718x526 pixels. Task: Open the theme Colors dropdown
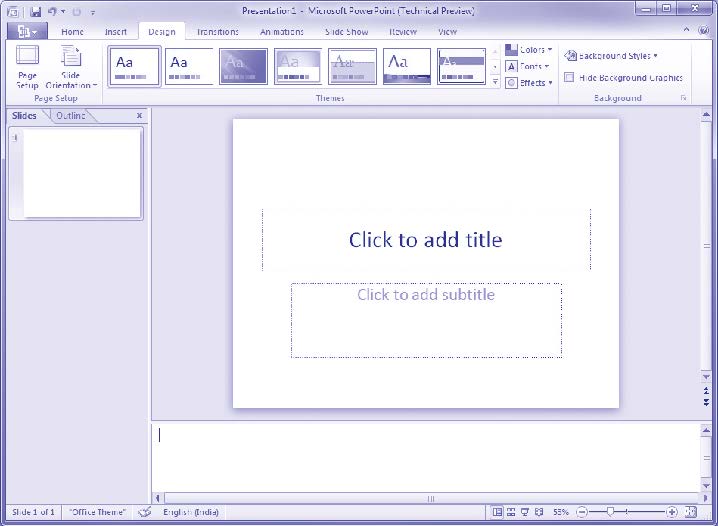pyautogui.click(x=529, y=50)
